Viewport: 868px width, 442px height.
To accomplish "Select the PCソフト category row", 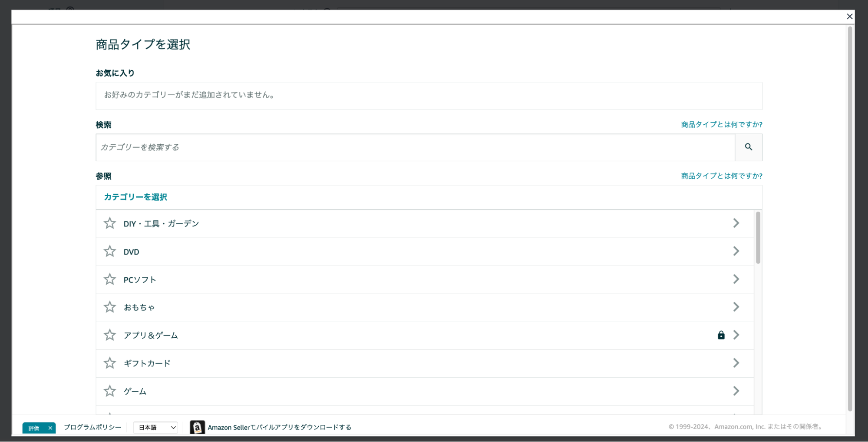I will tap(391, 279).
